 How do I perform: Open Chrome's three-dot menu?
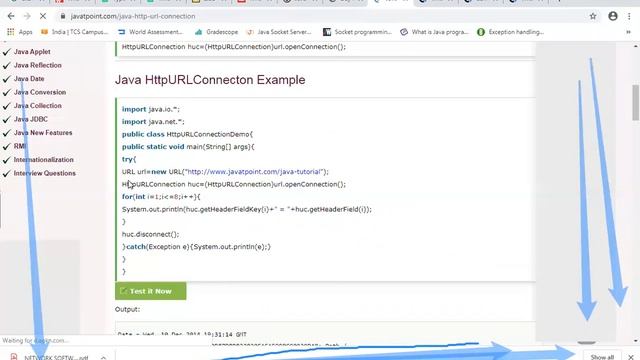[629, 16]
